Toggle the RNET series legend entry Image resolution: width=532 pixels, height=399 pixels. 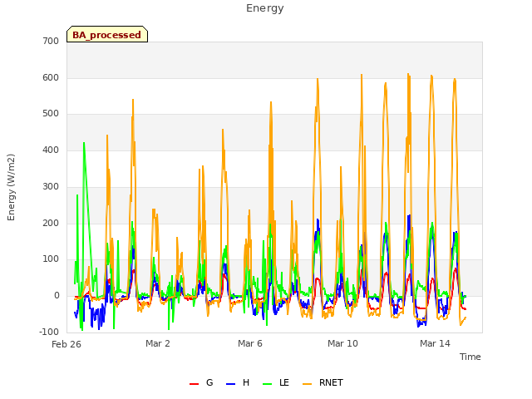[323, 382]
